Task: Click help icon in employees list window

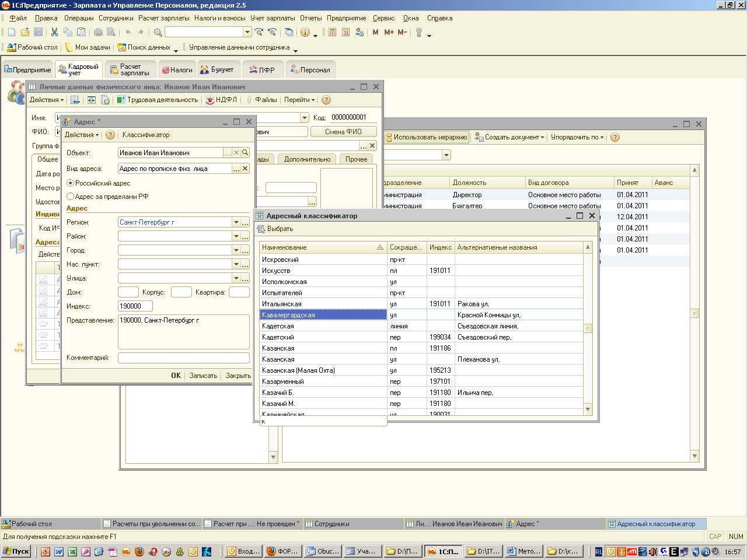Action: point(615,137)
